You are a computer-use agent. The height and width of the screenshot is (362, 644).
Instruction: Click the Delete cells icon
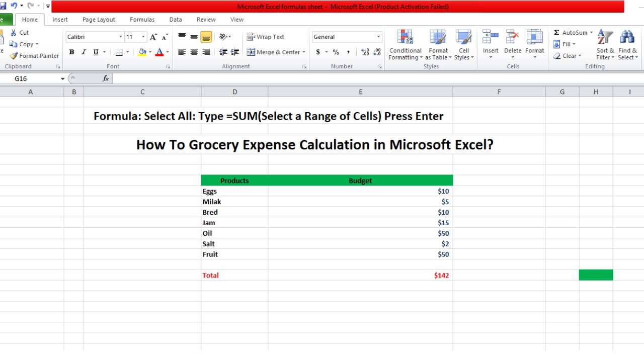513,37
